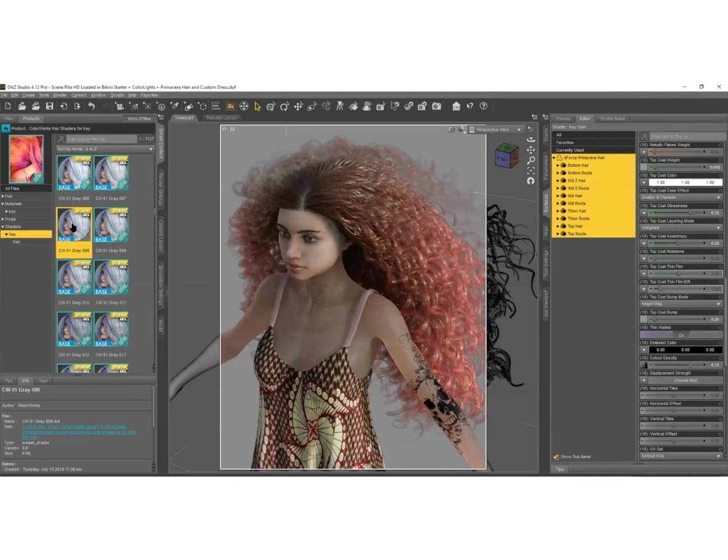This screenshot has height=560, width=728.
Task: Select the yellow arrow Node Selection tool
Action: tap(257, 106)
